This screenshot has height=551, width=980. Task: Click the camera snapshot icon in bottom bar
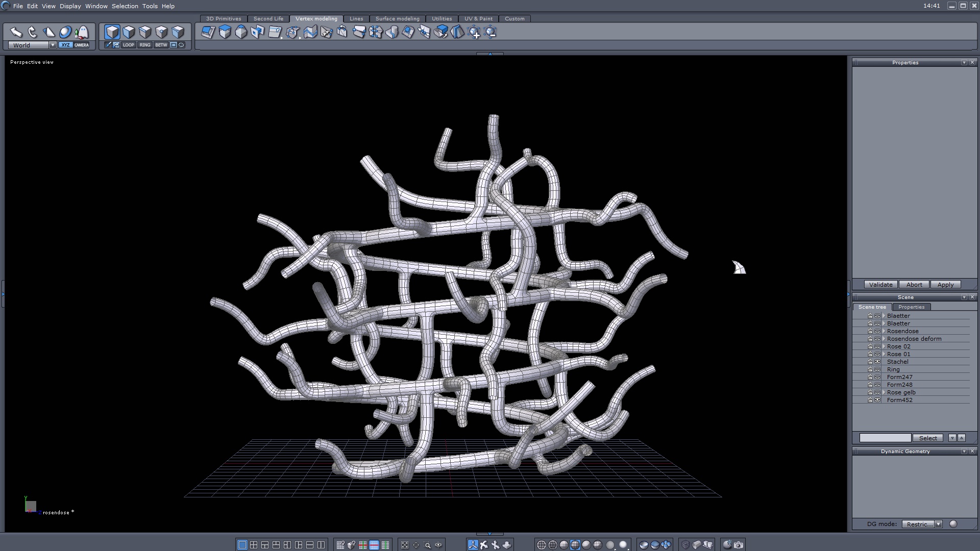[739, 545]
